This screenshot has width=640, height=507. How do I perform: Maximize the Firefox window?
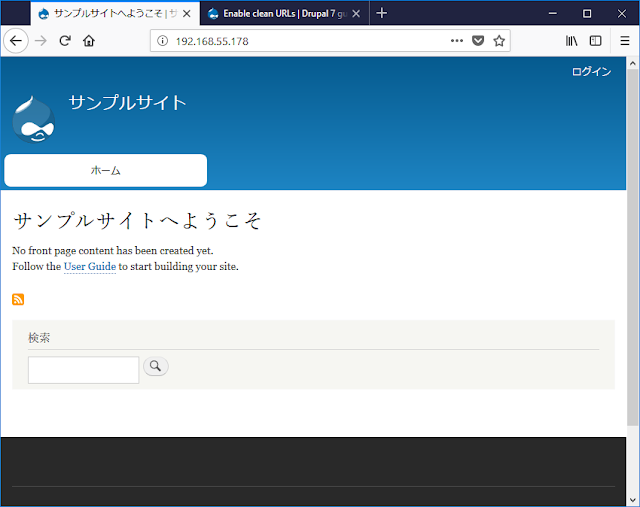587,13
